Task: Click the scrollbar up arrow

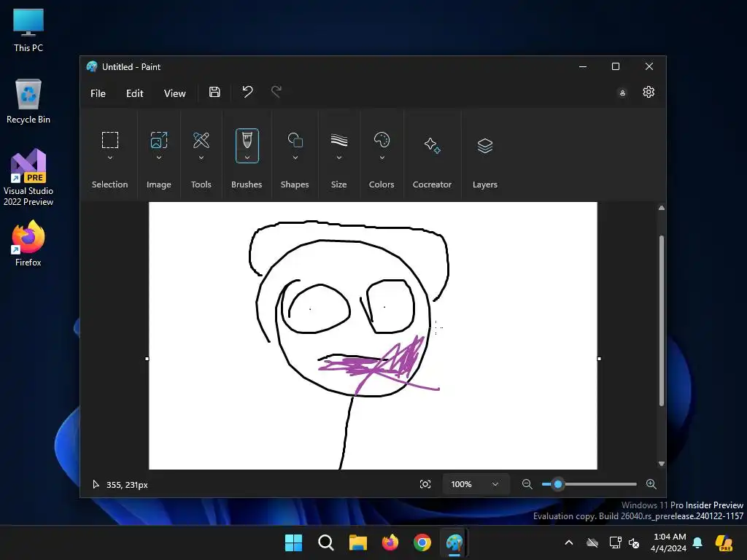Action: pos(661,208)
